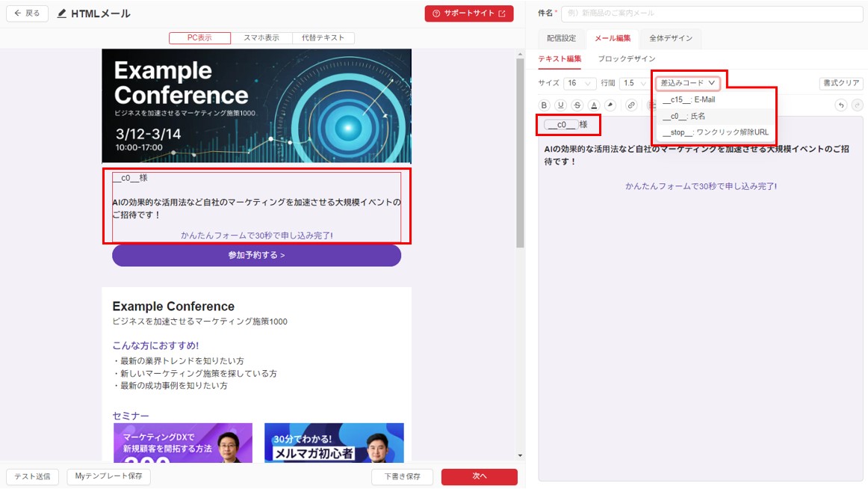Click the マーケティングDX seminar thumbnail

[183, 443]
